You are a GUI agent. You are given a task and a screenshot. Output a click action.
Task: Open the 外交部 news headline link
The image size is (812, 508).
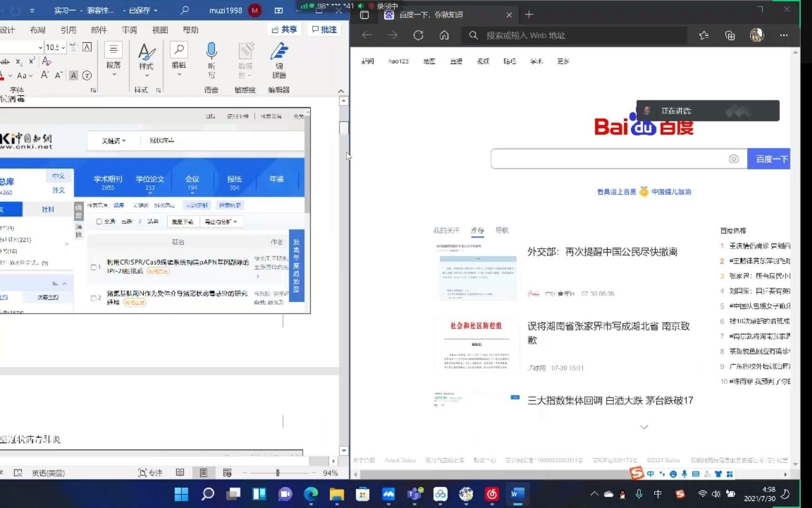603,252
